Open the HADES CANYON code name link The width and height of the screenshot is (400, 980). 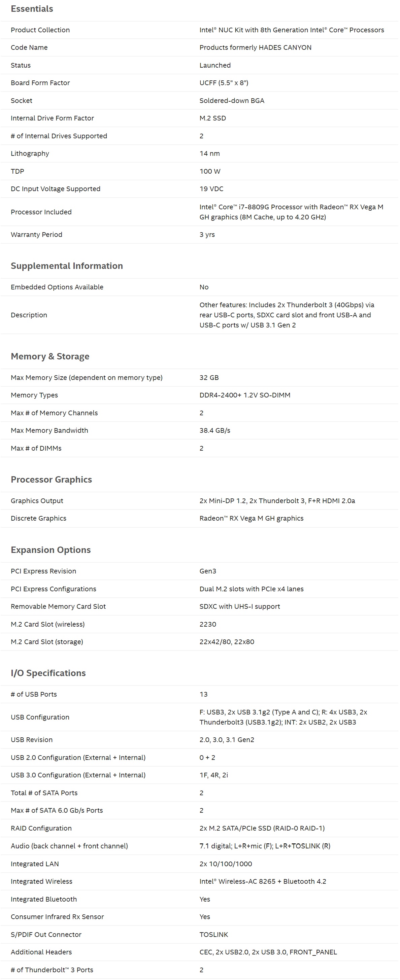pos(255,47)
